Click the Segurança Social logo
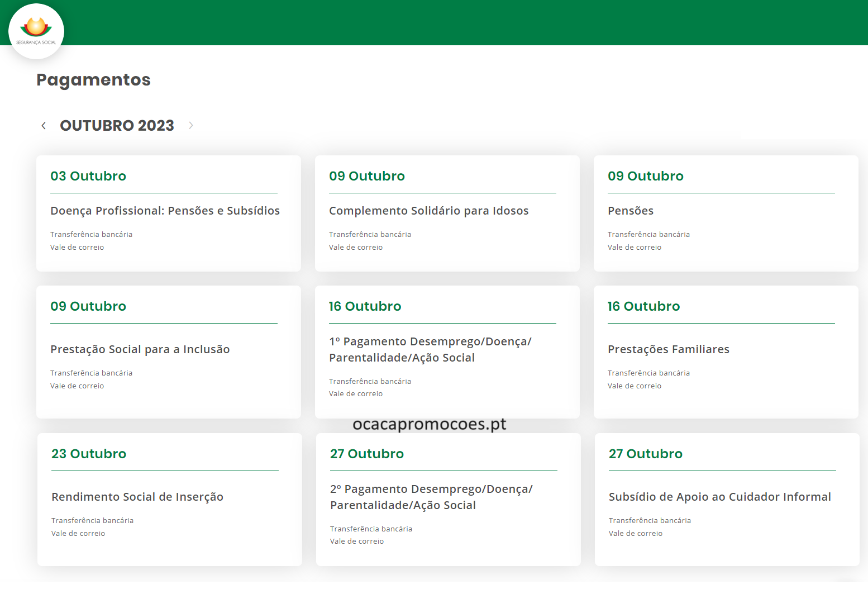 (x=36, y=31)
